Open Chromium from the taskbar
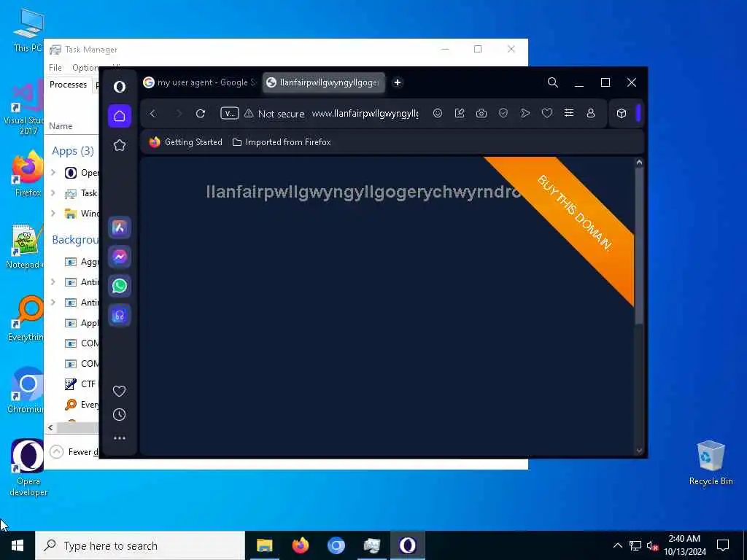 [336, 545]
